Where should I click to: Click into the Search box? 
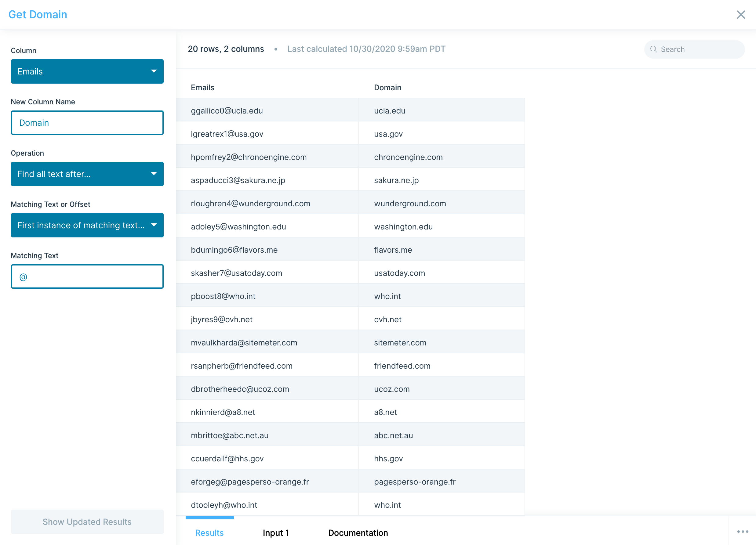694,49
